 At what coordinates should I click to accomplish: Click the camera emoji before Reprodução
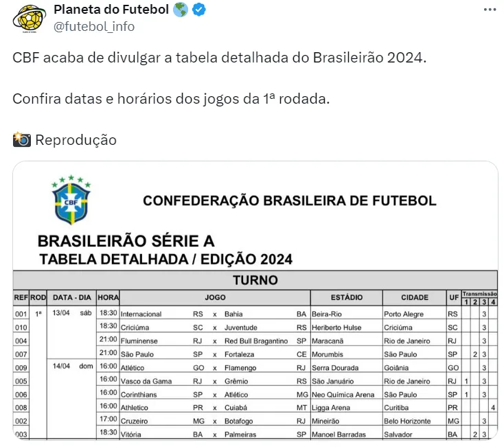(22, 140)
